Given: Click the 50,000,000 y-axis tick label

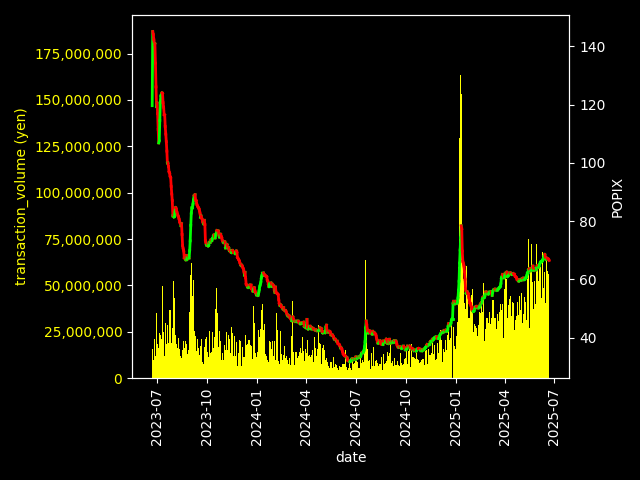Looking at the screenshot, I should pyautogui.click(x=83, y=286).
